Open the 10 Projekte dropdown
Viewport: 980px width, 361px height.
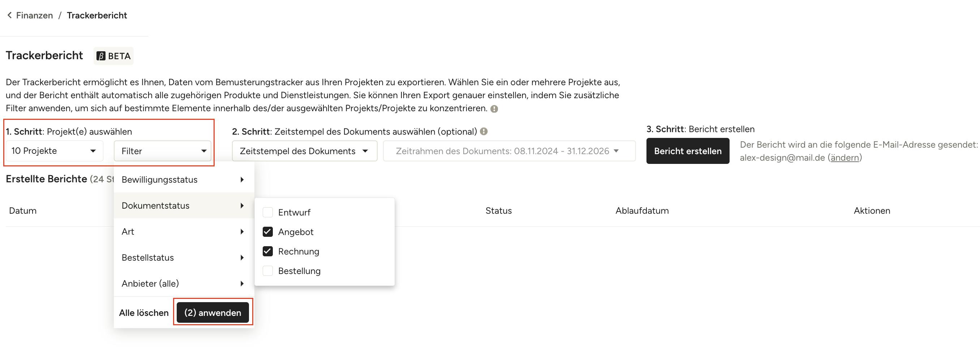tap(54, 151)
